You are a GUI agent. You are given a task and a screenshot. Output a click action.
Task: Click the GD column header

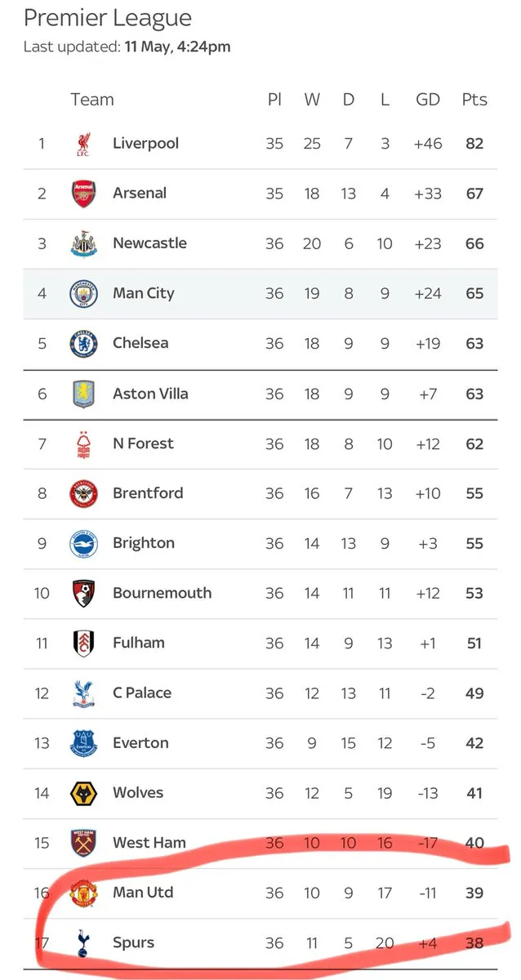[428, 100]
